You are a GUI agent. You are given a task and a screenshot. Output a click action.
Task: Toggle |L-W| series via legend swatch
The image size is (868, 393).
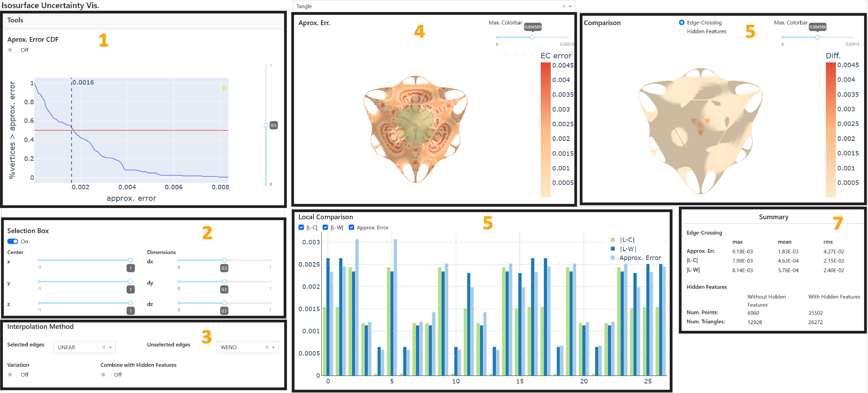tap(613, 249)
